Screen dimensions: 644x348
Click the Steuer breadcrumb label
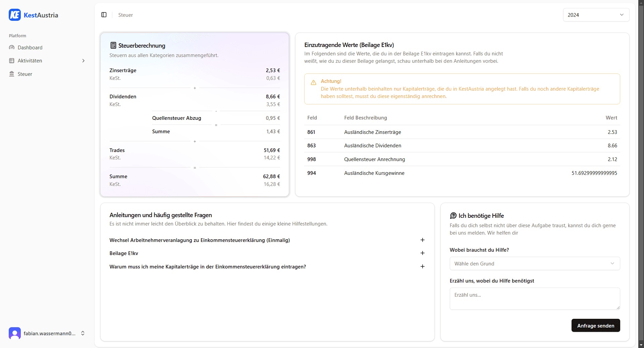125,15
